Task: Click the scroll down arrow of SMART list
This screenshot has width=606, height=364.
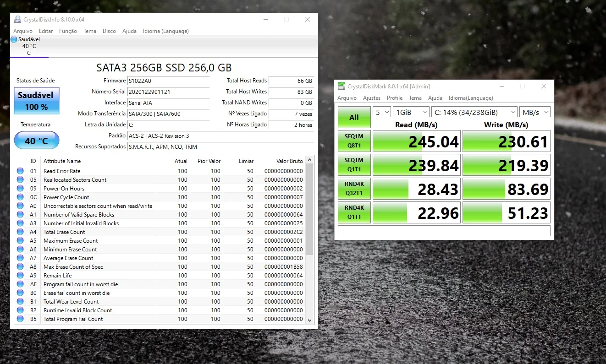Action: coord(310,320)
